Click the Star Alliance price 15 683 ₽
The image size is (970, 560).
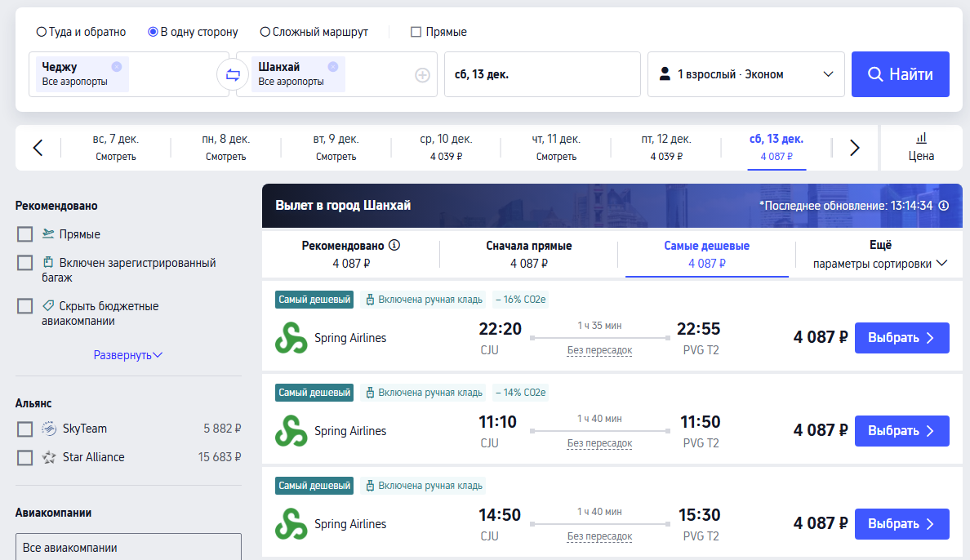coord(220,457)
